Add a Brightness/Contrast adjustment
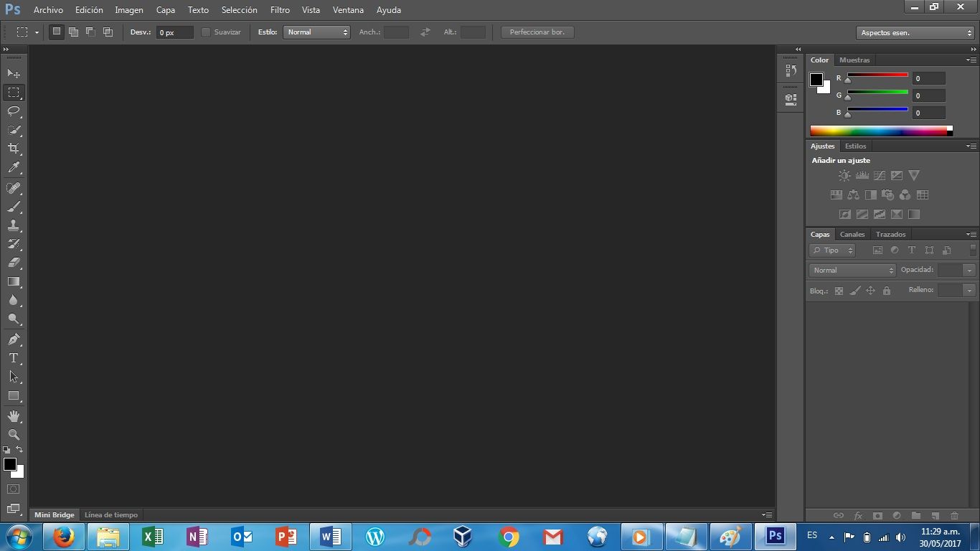The image size is (980, 551). (844, 175)
